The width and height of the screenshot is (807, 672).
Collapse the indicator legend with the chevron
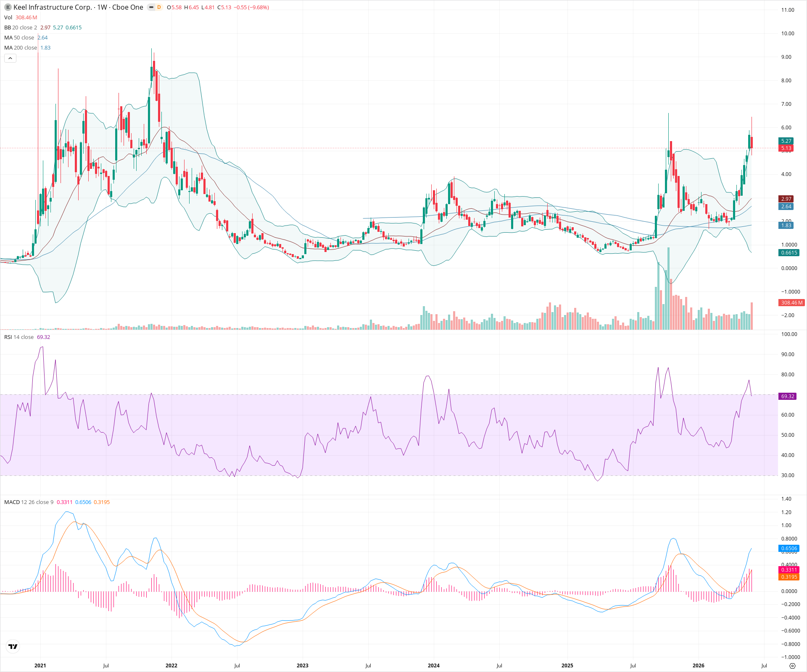coord(10,58)
